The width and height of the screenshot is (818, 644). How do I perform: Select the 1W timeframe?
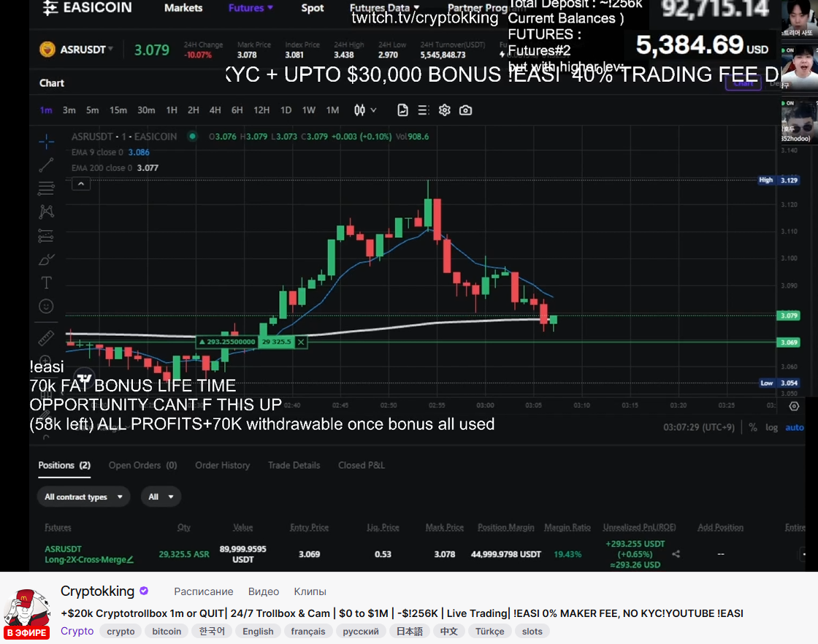click(309, 110)
